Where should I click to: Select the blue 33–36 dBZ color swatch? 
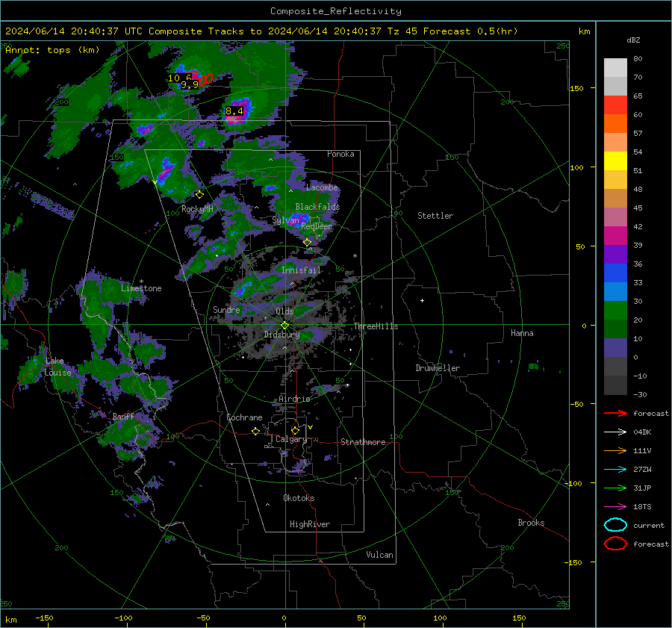(615, 273)
